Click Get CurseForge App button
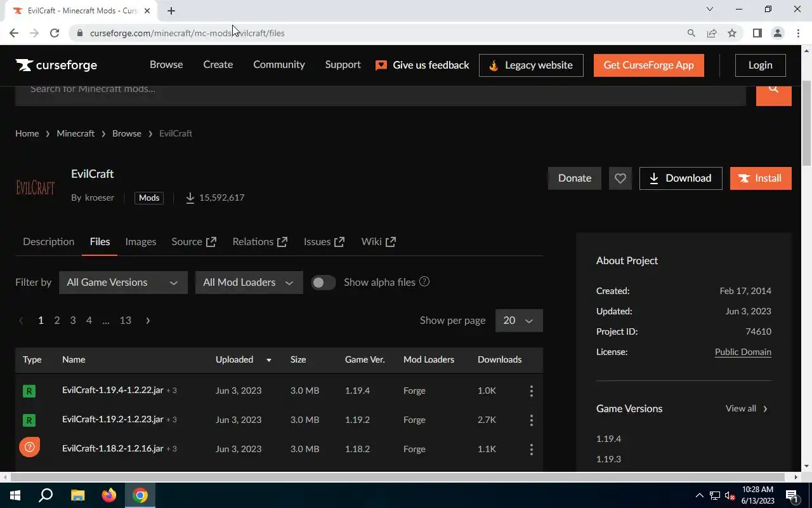This screenshot has height=508, width=812. [x=649, y=65]
